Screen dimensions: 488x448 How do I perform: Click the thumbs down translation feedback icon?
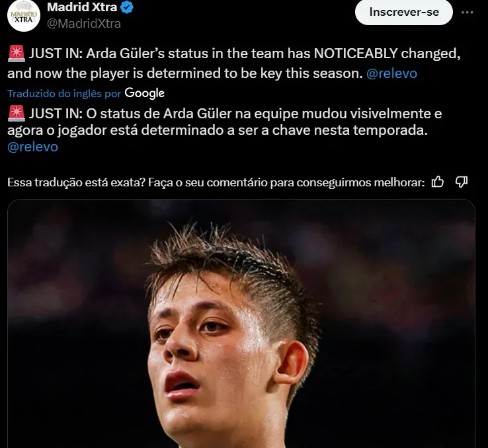(x=462, y=182)
